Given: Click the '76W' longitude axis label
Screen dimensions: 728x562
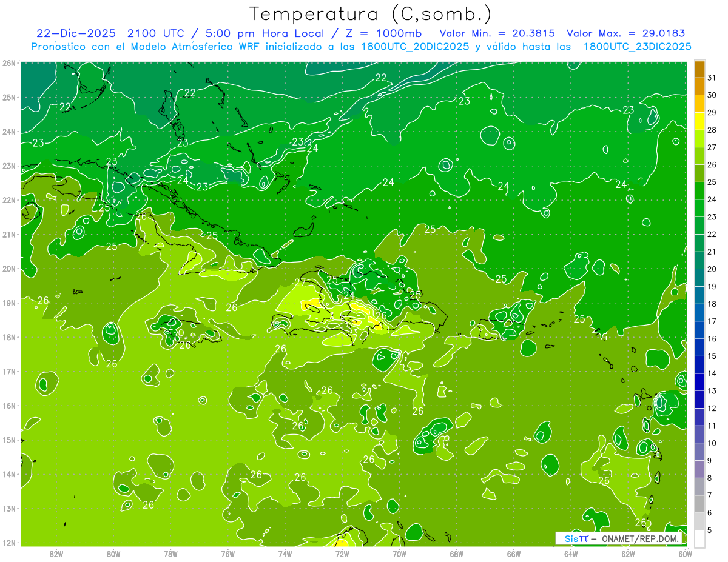Looking at the screenshot, I should point(227,553).
